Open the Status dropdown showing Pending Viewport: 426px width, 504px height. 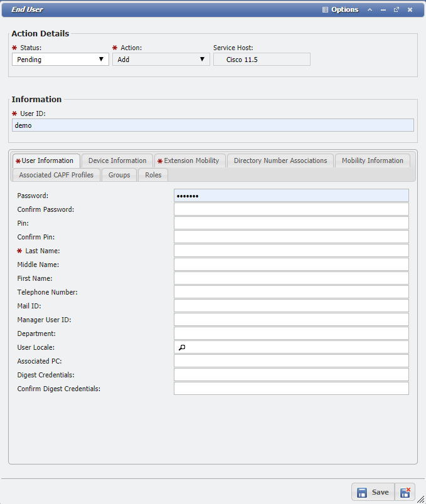(60, 60)
